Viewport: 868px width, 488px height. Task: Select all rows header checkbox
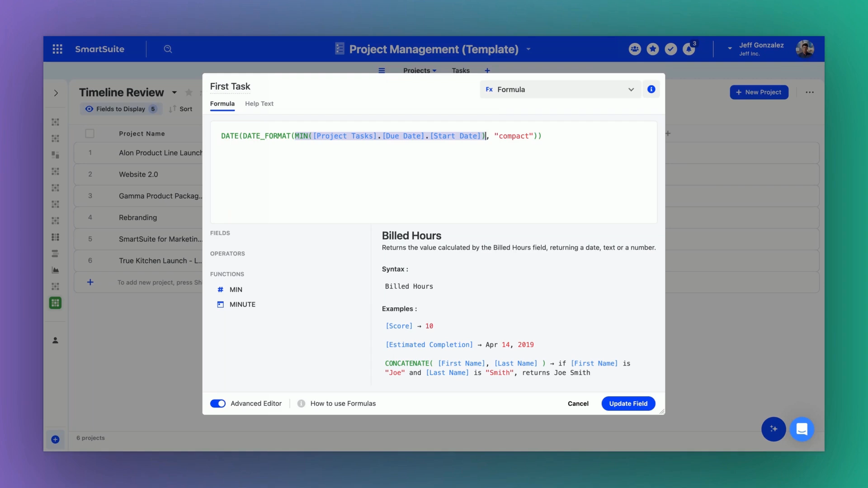(90, 134)
